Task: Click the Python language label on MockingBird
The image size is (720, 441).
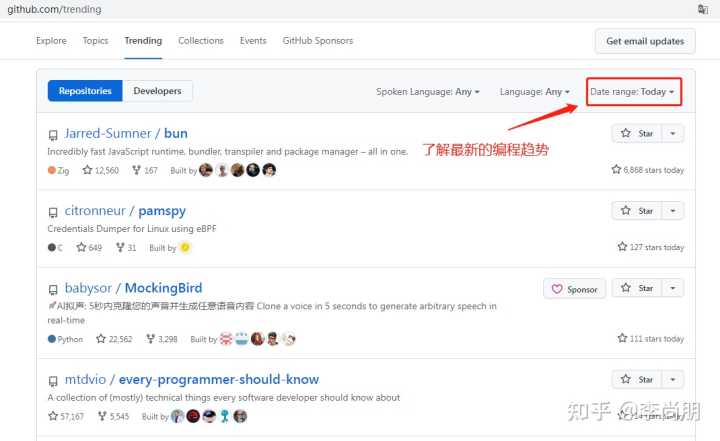Action: click(65, 339)
